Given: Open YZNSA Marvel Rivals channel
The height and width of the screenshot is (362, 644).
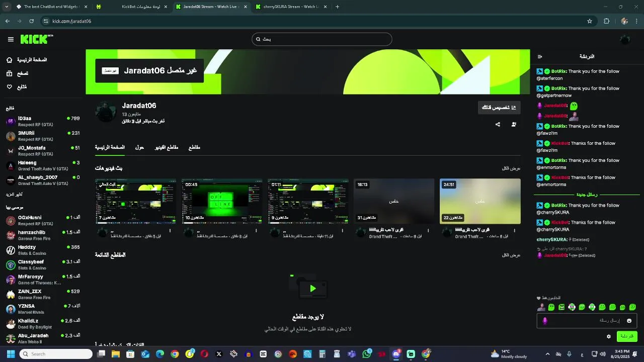Looking at the screenshot, I should tap(43, 309).
